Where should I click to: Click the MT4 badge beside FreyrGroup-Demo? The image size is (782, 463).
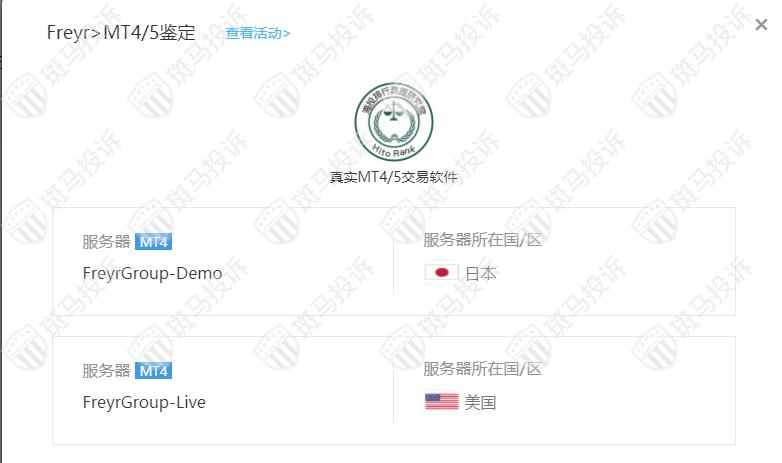click(154, 242)
